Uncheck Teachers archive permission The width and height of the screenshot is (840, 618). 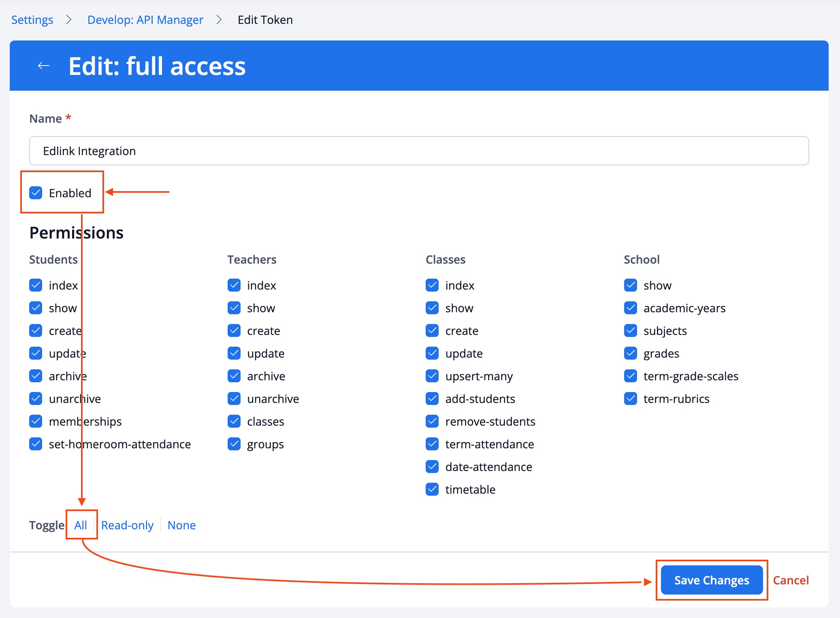234,376
